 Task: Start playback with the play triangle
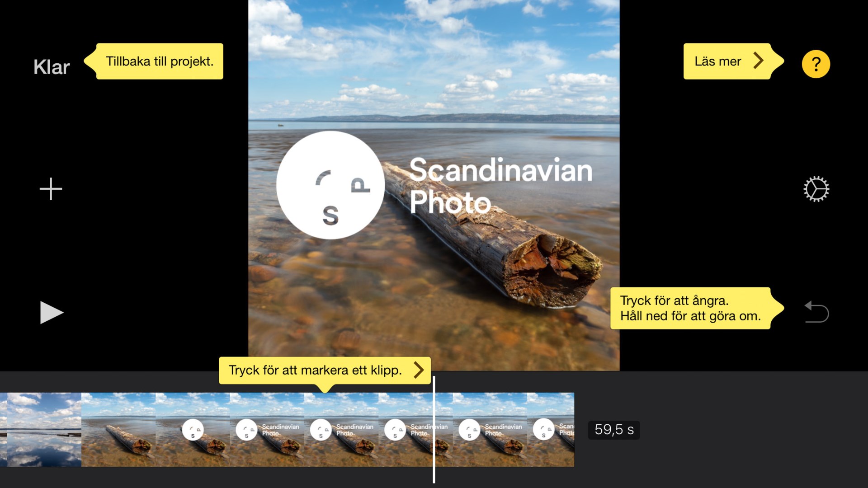pos(52,312)
